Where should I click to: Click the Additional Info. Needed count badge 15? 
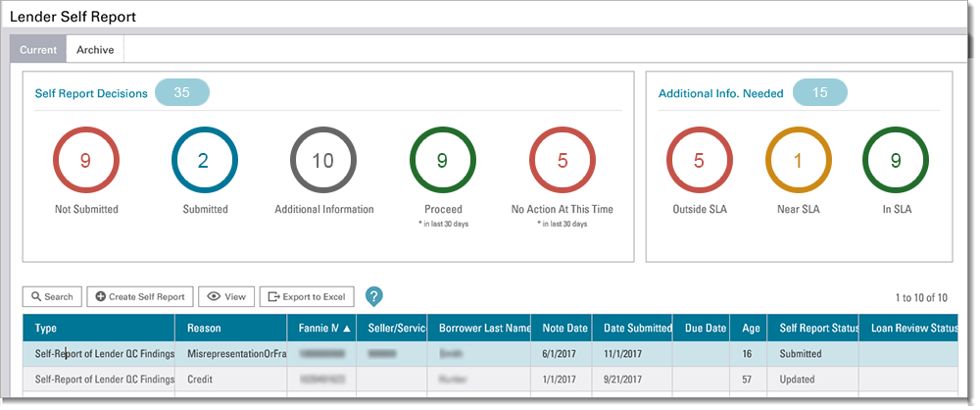click(820, 92)
